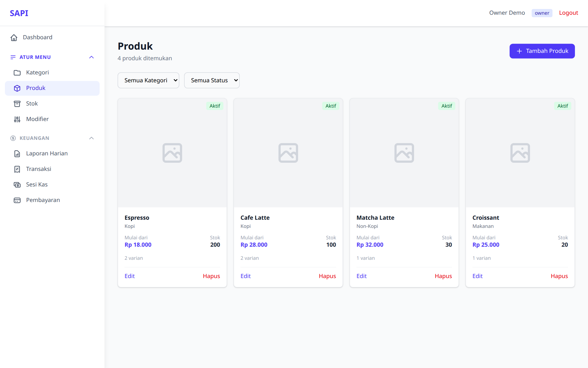The width and height of the screenshot is (588, 368).
Task: Click the Espresso image placeholder
Action: tap(172, 153)
